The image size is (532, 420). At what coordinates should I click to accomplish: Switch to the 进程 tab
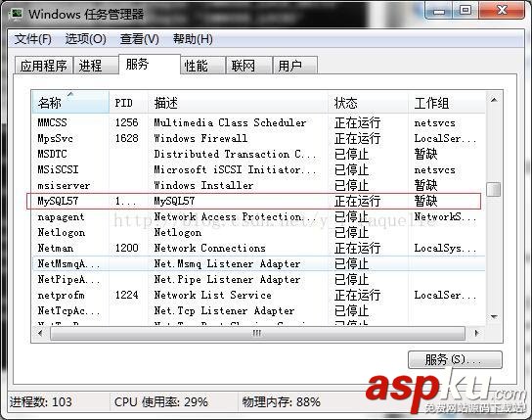pyautogui.click(x=95, y=66)
